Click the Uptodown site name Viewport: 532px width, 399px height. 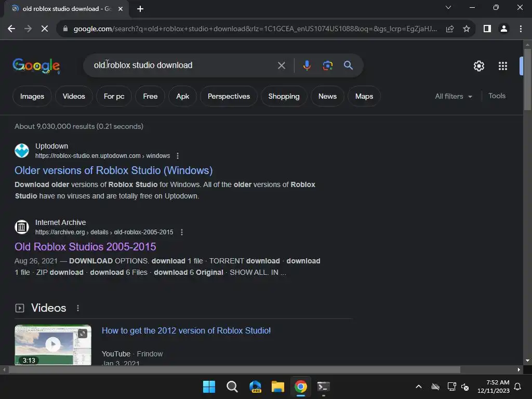click(51, 146)
